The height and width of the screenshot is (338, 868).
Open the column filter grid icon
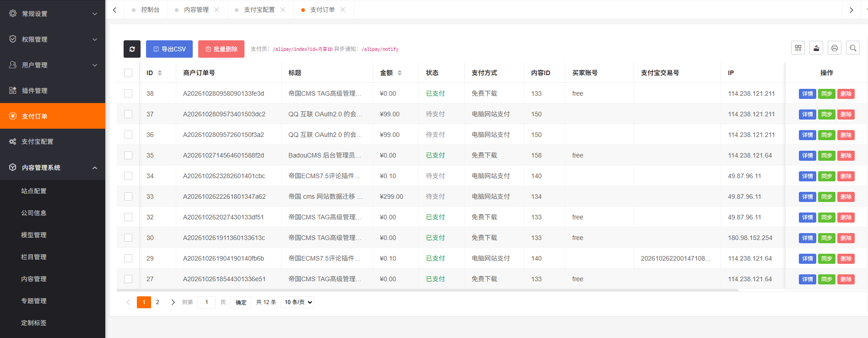click(798, 48)
